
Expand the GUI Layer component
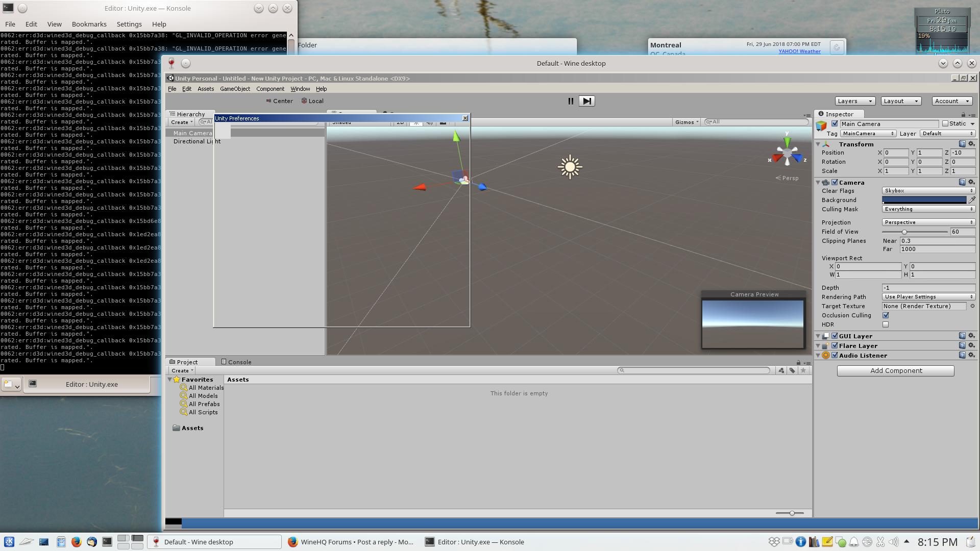tap(818, 336)
